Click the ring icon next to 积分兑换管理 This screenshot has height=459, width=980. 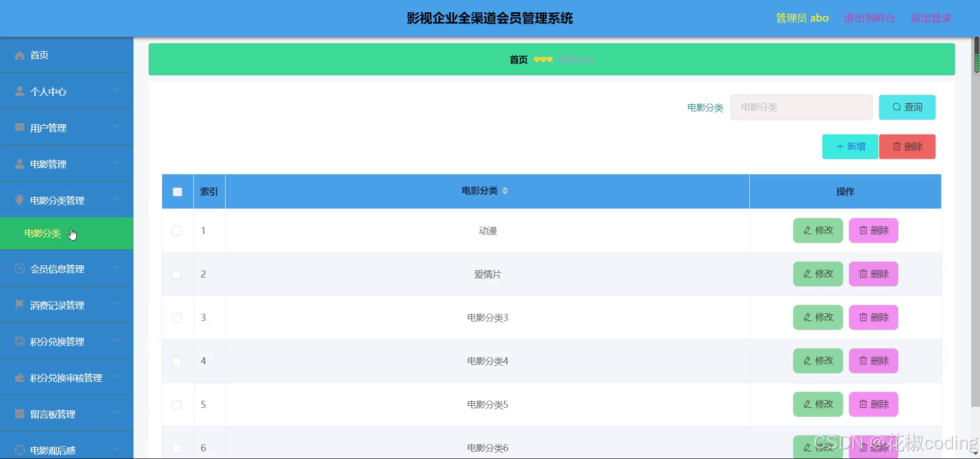point(19,341)
